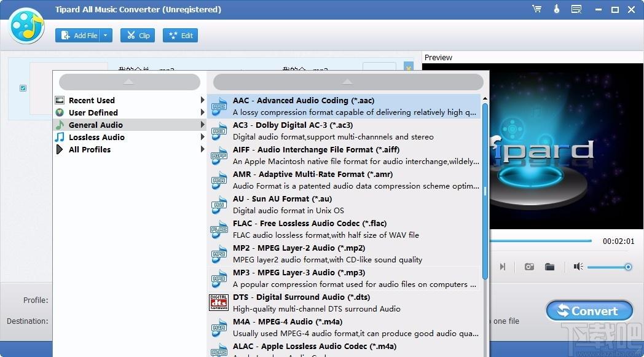Toggle the file selection checkbox
The image size is (644, 357).
[23, 88]
